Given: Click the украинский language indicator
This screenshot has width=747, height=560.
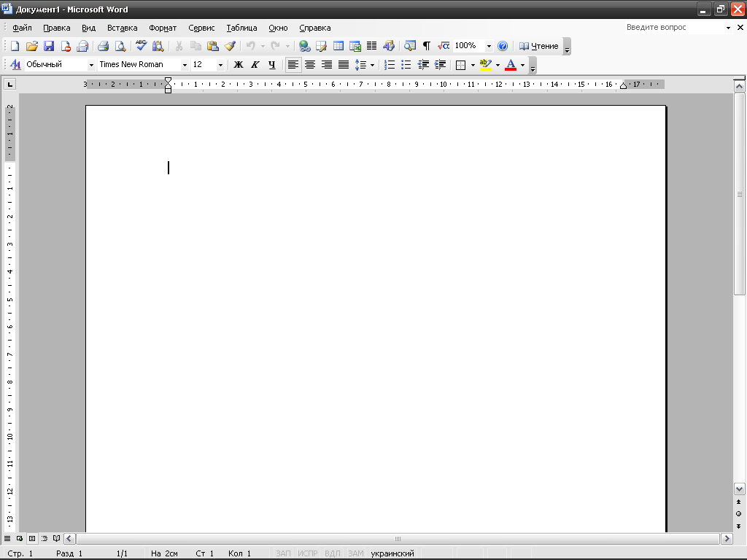Looking at the screenshot, I should 392,553.
